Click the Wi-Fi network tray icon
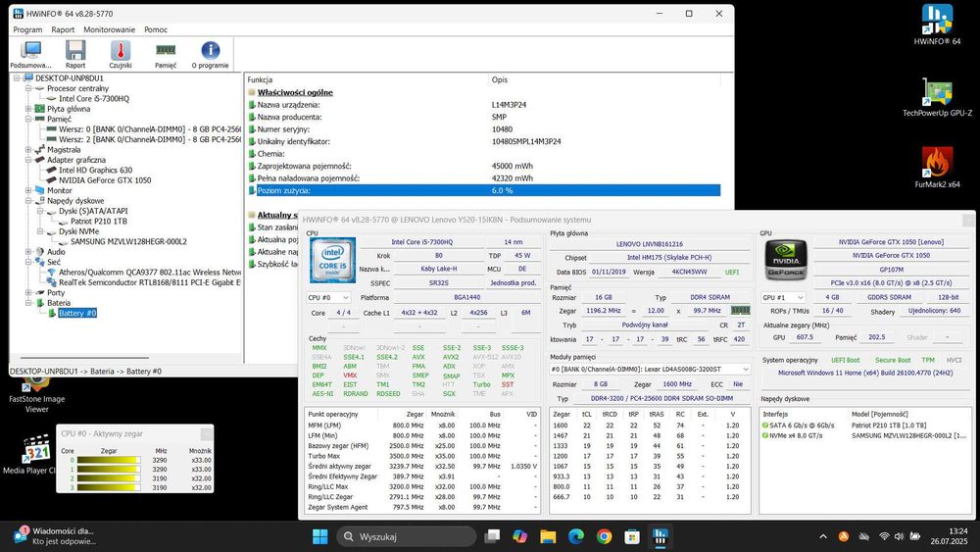Viewport: 980px width, 552px height. (884, 536)
